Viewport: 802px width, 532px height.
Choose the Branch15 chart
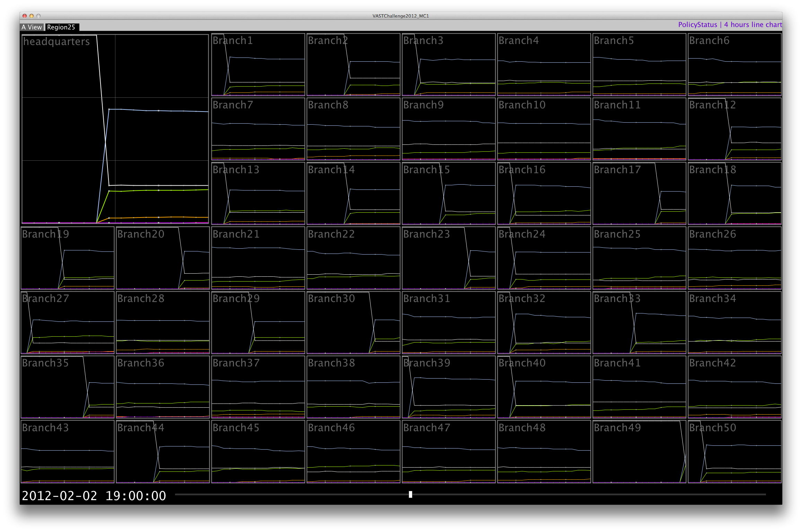pos(449,194)
